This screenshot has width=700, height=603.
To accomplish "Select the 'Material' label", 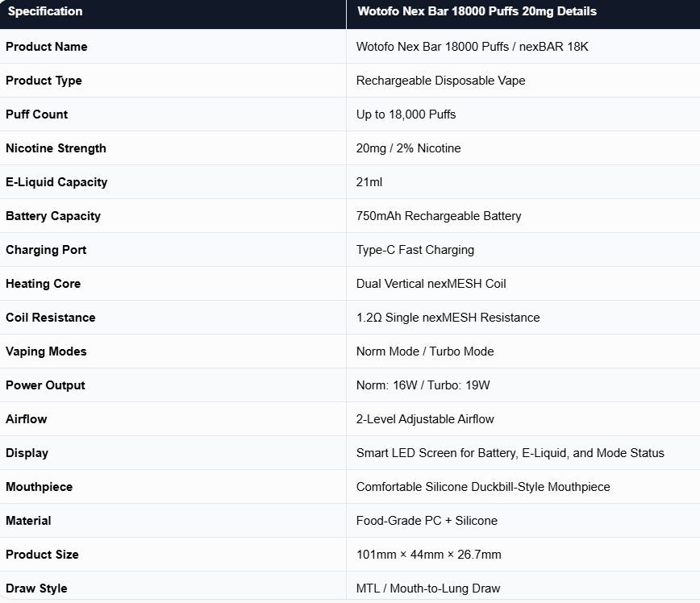I will pos(28,521).
